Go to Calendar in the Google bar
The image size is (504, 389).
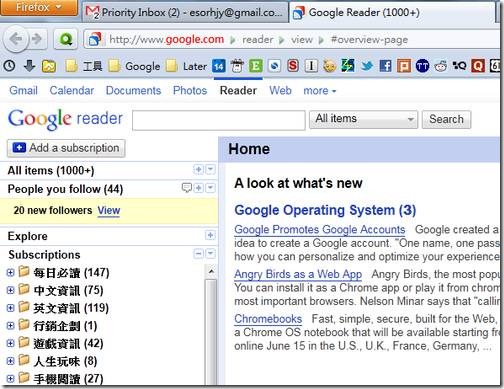tap(72, 90)
